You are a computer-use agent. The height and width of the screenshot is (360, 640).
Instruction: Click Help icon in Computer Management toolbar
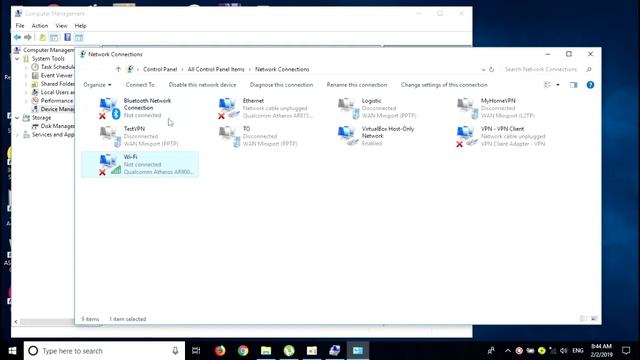pos(67,38)
